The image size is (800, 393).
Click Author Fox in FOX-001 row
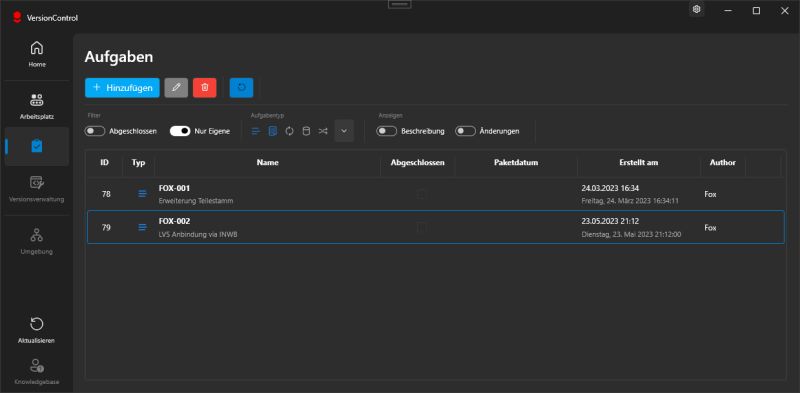(x=710, y=194)
